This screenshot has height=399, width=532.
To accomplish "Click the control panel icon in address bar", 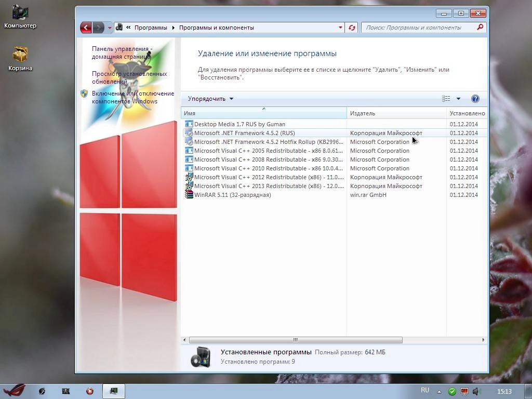I will tap(119, 27).
